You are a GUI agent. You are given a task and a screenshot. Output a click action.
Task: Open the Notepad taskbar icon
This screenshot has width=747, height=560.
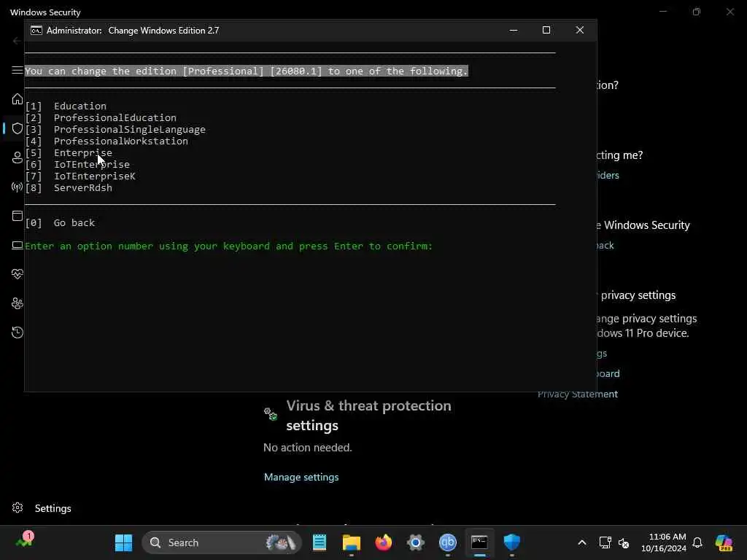[320, 542]
